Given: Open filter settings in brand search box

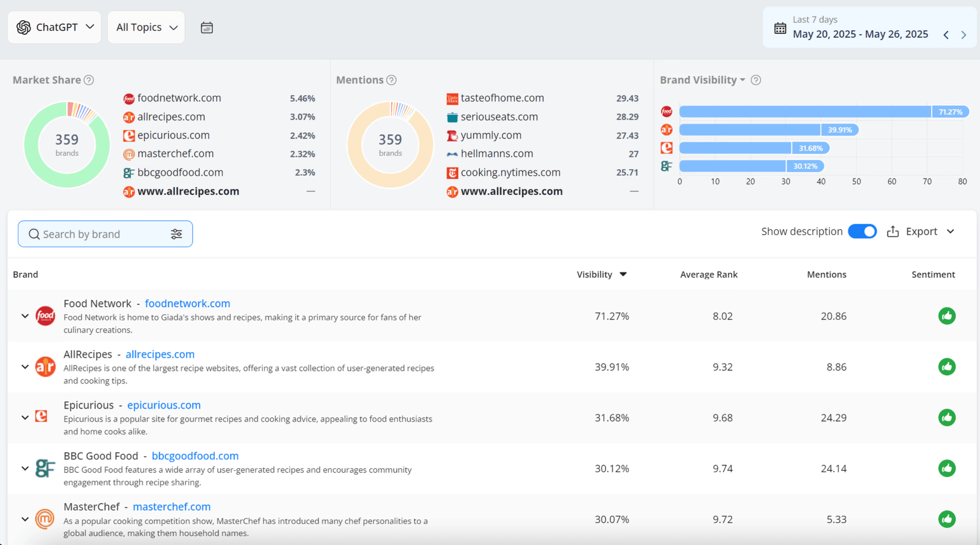Looking at the screenshot, I should pos(176,234).
